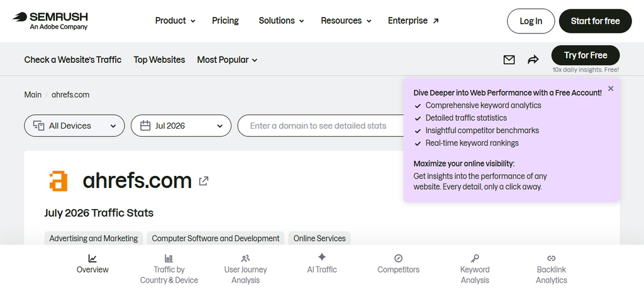Switch to the Keyword Analysis tab
This screenshot has height=294, width=644.
[x=475, y=269]
